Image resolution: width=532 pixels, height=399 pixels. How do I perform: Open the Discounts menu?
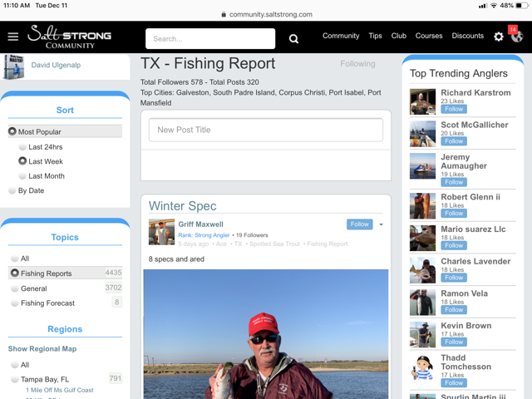(x=467, y=36)
